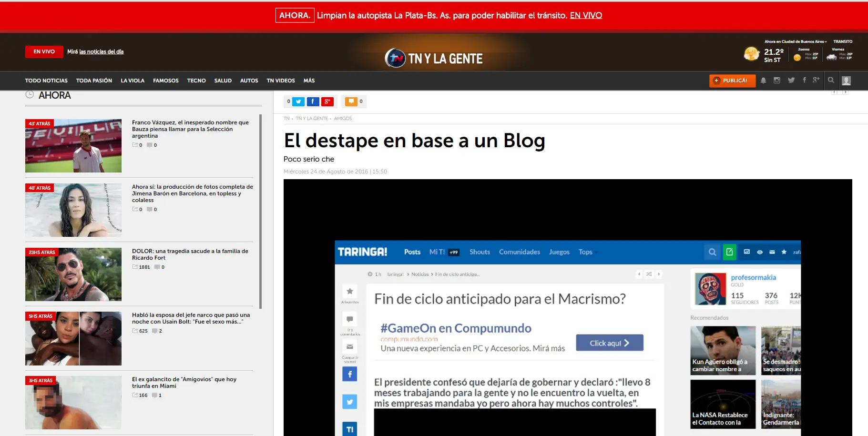868x436 pixels.
Task: Open the TODA PASIÓN section
Action: point(94,81)
